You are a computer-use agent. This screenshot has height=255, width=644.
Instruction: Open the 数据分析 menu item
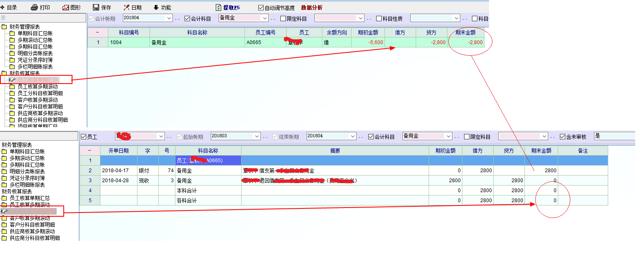point(312,7)
